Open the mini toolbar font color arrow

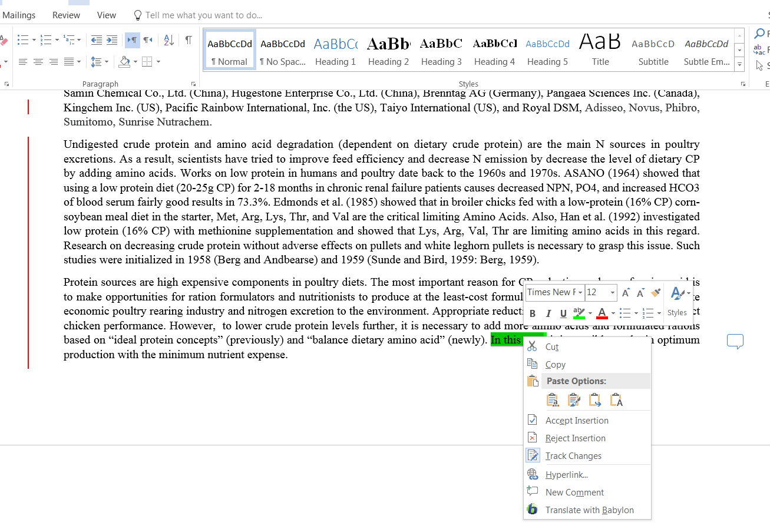point(613,313)
